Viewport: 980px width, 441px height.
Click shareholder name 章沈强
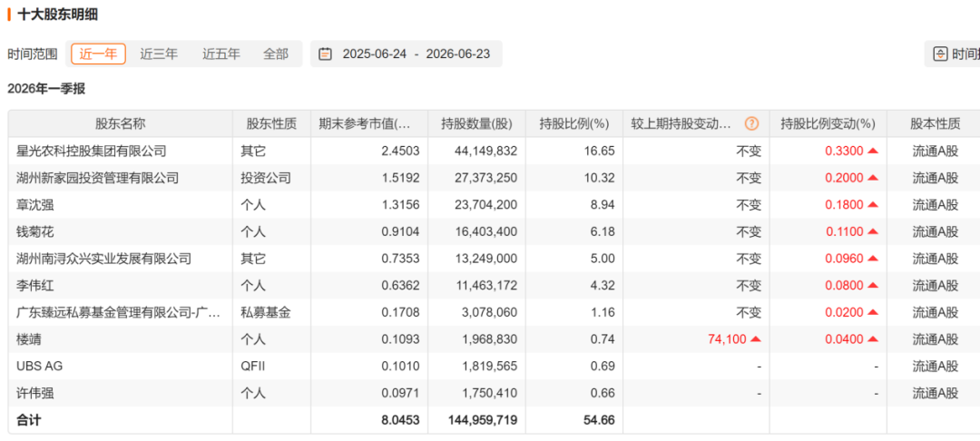click(x=35, y=205)
